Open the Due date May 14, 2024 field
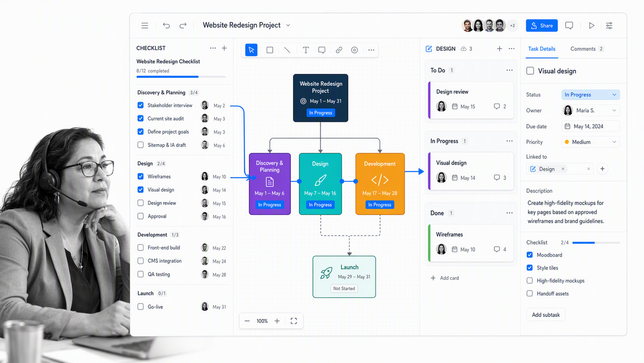The height and width of the screenshot is (363, 644). point(591,126)
